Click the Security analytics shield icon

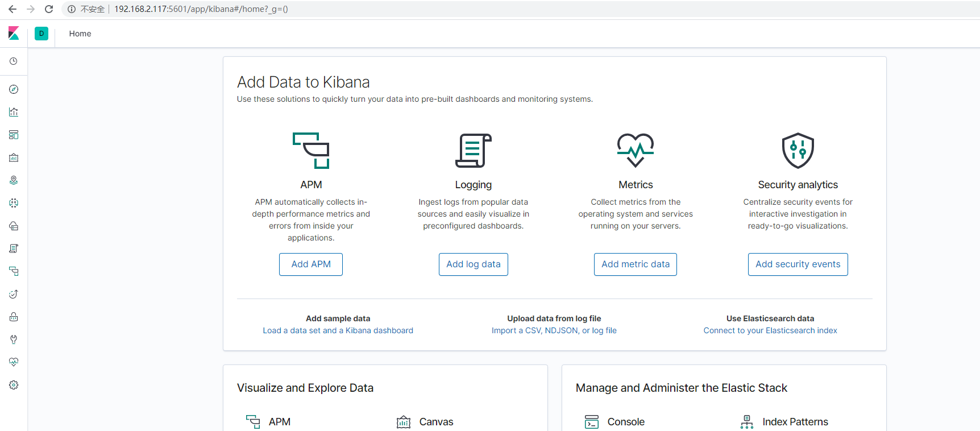coord(798,151)
